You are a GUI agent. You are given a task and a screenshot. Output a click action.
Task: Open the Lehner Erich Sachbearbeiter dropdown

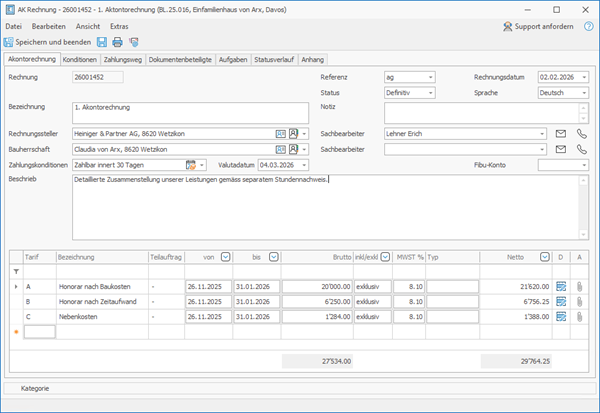[542, 134]
